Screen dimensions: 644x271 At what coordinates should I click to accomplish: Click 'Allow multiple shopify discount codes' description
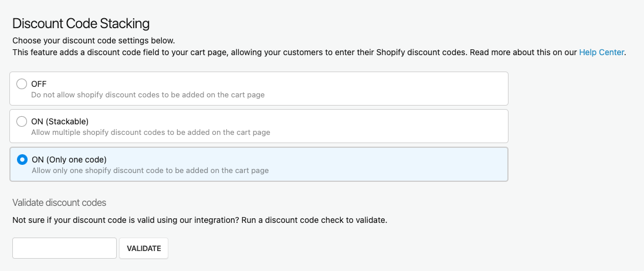(x=151, y=133)
